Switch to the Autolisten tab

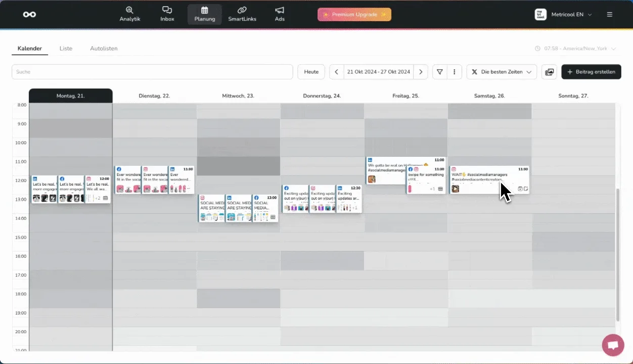[104, 49]
